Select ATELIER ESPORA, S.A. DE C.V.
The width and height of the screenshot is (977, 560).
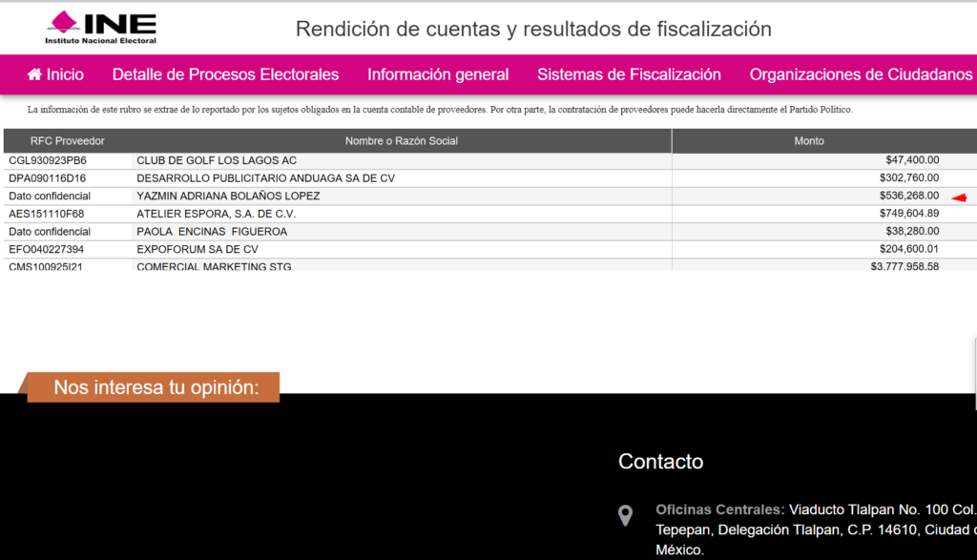pyautogui.click(x=217, y=214)
